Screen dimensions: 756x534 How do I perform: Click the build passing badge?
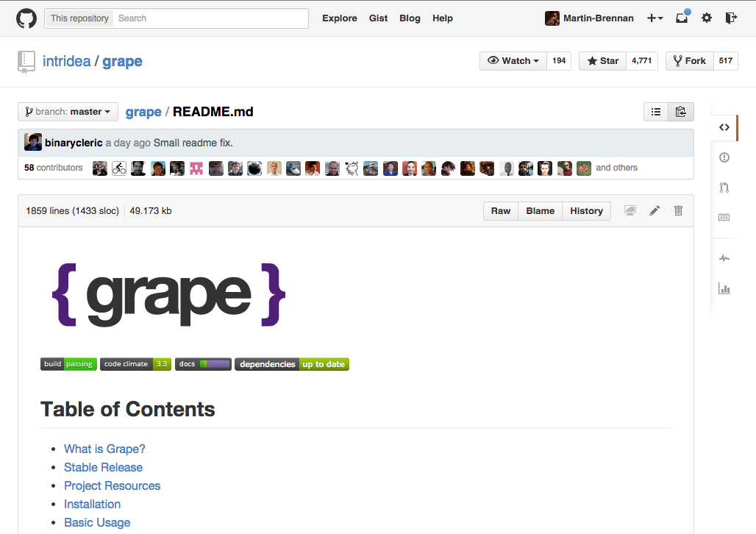coord(68,364)
